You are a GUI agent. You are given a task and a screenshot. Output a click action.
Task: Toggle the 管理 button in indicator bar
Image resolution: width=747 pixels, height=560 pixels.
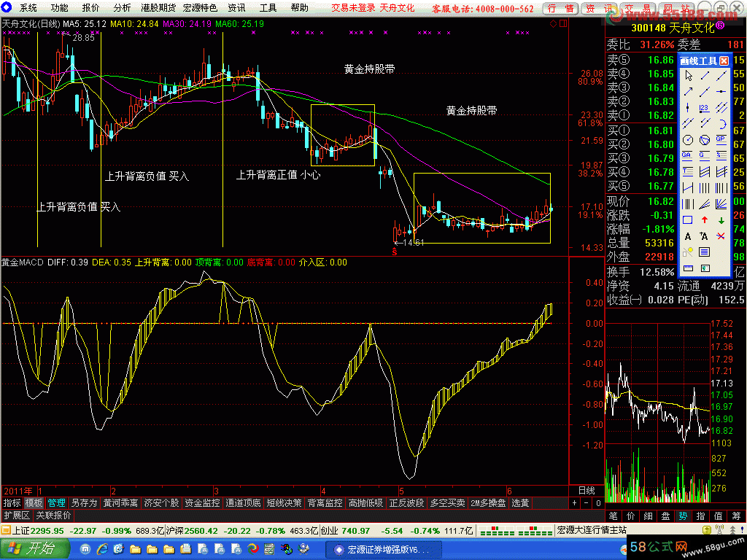pyautogui.click(x=56, y=503)
